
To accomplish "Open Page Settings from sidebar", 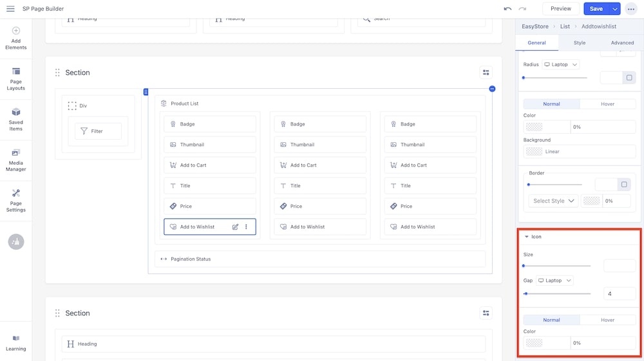I will coord(16,200).
